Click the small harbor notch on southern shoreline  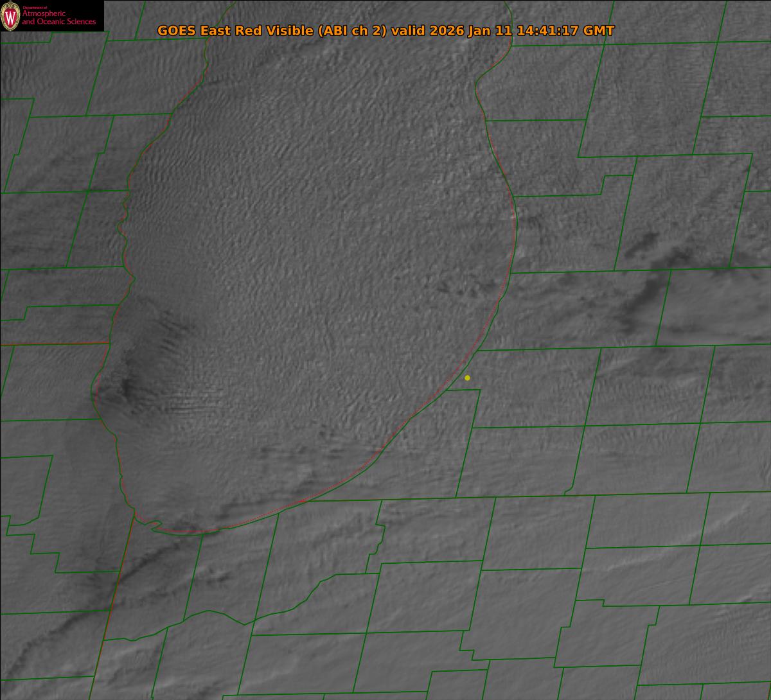tap(154, 527)
